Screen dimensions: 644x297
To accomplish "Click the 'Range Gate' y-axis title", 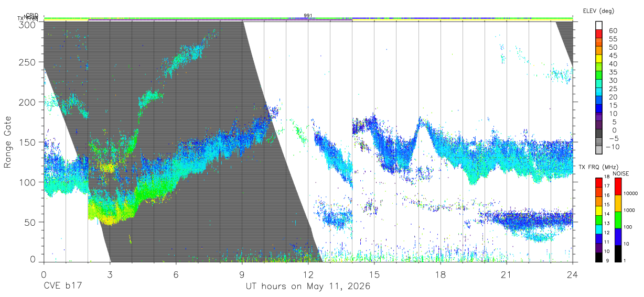I will [x=8, y=142].
